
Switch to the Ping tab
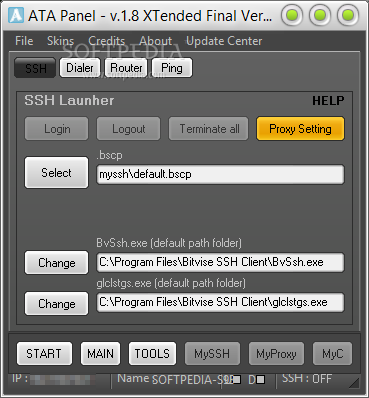172,68
